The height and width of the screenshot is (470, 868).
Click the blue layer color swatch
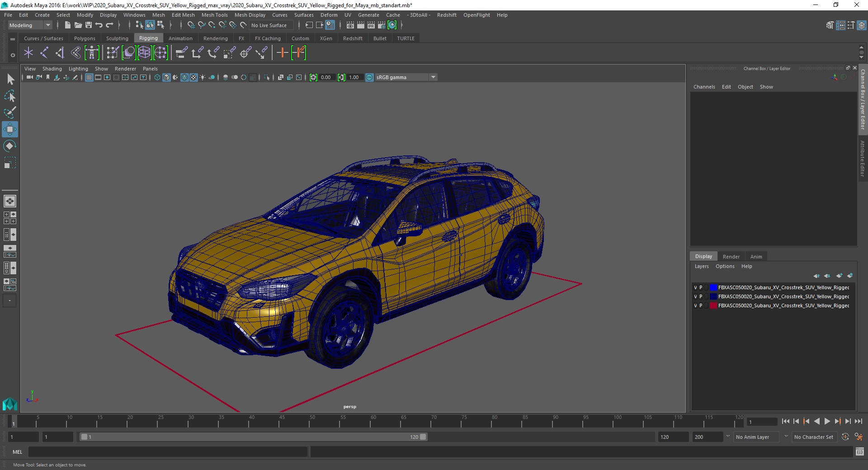pos(713,287)
